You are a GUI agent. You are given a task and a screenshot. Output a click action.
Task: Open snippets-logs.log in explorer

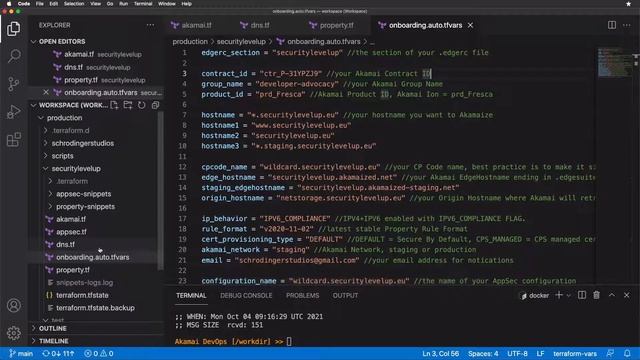84,282
